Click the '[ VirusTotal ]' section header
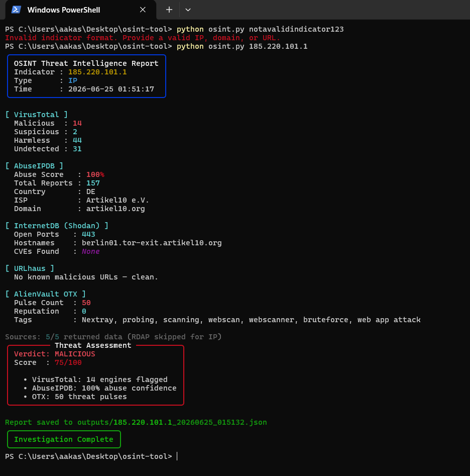This screenshot has width=470, height=476. click(36, 115)
